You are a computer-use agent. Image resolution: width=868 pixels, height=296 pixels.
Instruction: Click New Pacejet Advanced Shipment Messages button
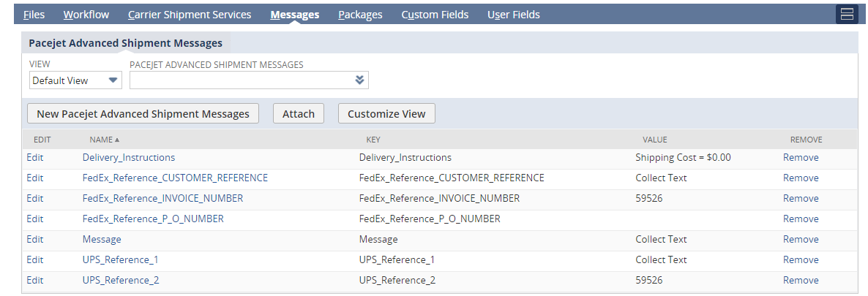(x=143, y=114)
